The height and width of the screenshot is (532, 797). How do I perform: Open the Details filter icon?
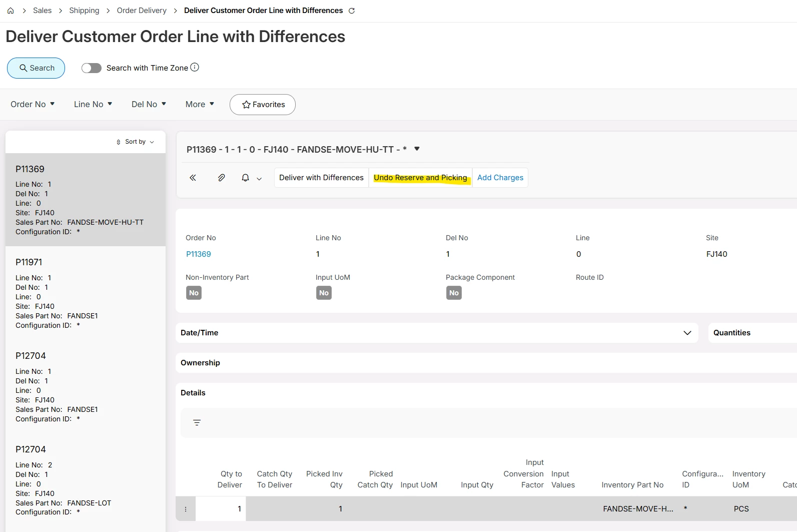click(x=197, y=423)
